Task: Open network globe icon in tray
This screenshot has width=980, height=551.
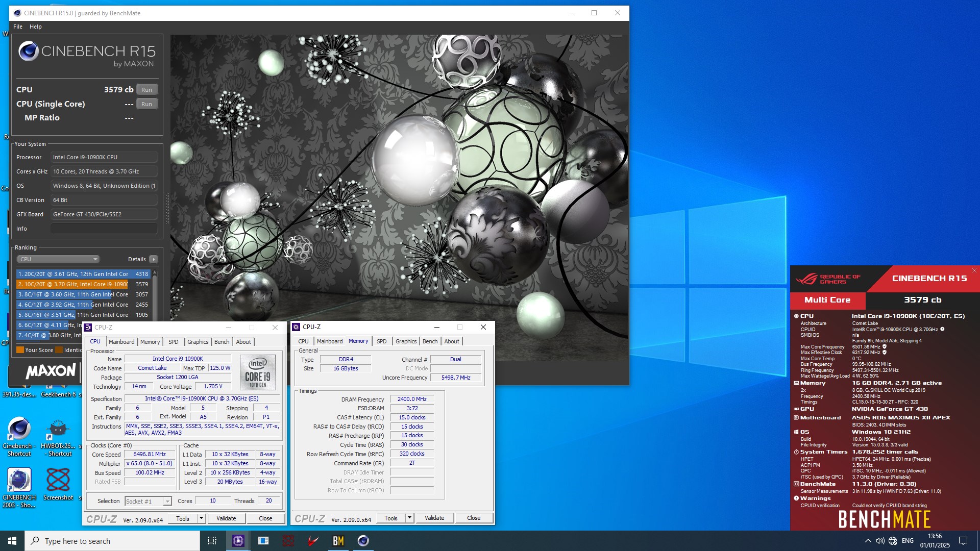Action: tap(893, 541)
